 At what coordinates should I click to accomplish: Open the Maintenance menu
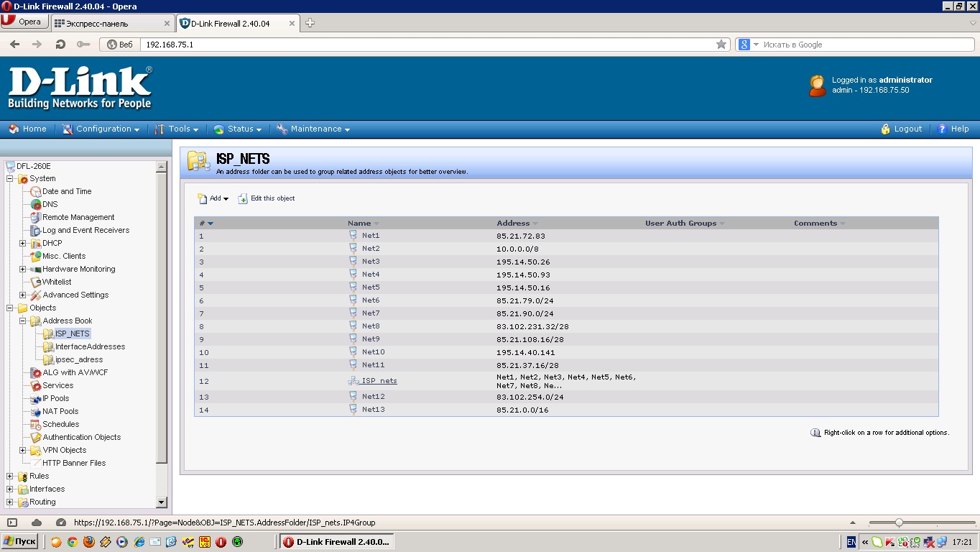click(x=314, y=129)
